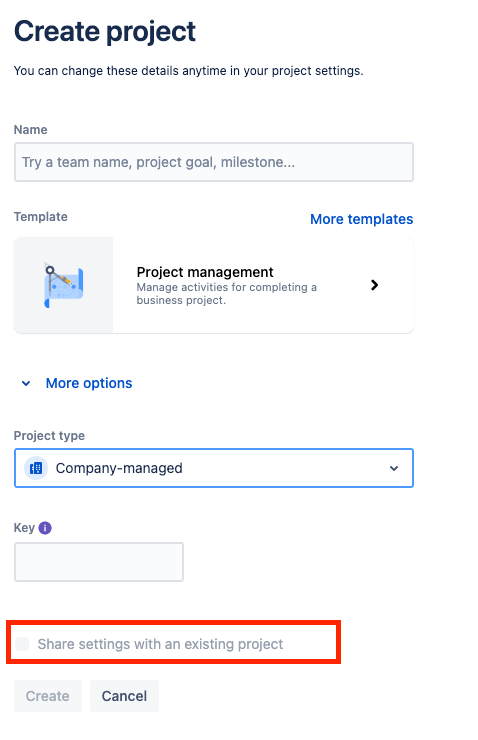Collapse More options chevron
Viewport: 478px width, 740px height.
(26, 383)
